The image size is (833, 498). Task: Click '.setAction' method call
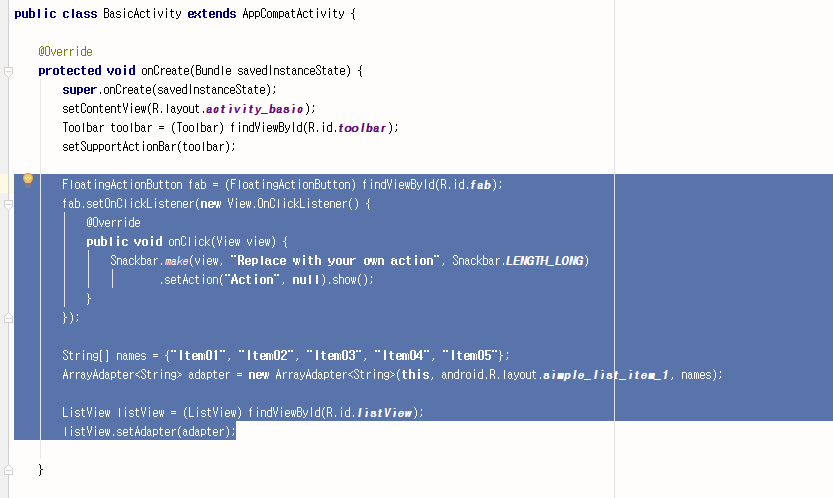click(189, 280)
